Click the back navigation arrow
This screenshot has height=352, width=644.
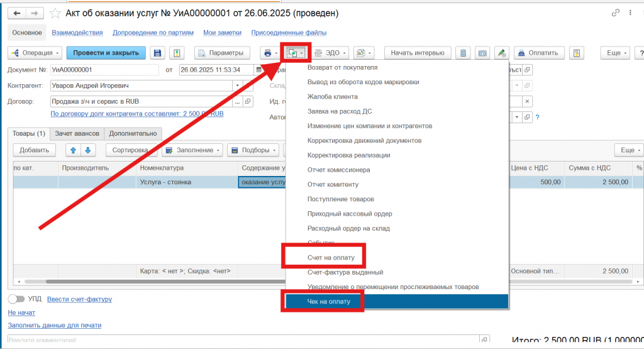(x=18, y=13)
